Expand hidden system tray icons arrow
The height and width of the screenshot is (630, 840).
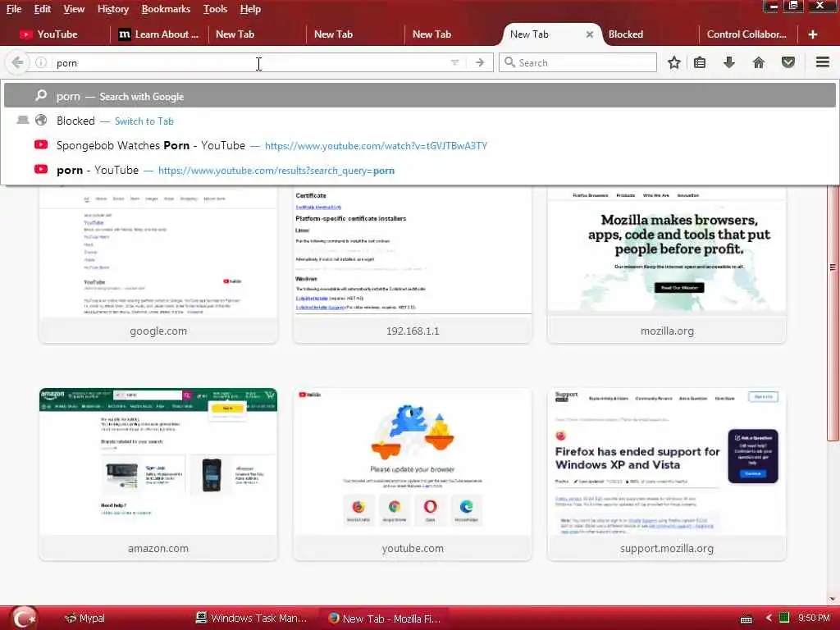point(769,619)
